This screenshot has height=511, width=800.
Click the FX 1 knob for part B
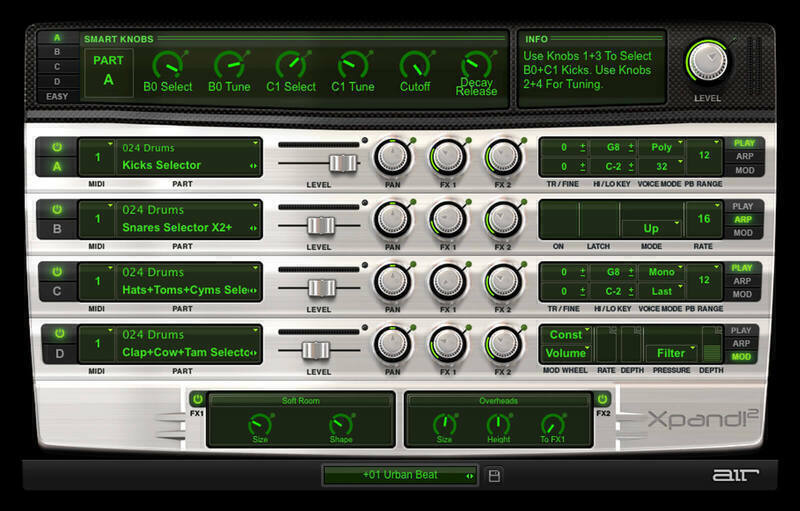(x=448, y=219)
